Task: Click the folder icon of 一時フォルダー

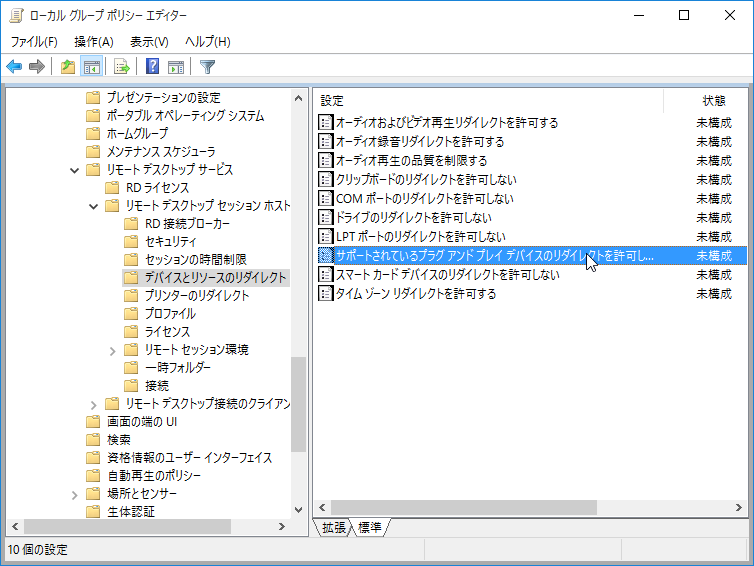Action: [x=131, y=367]
